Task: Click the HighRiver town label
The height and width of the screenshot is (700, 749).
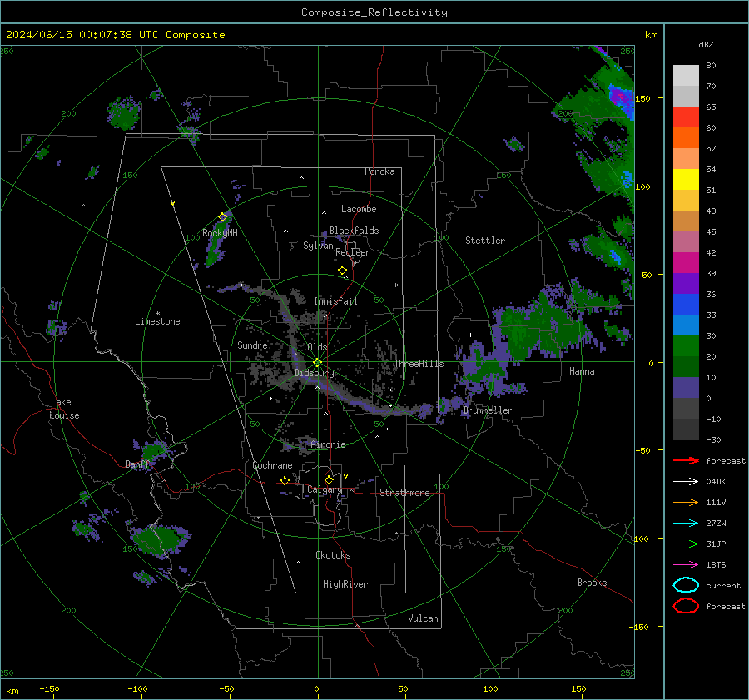Action: (x=345, y=584)
